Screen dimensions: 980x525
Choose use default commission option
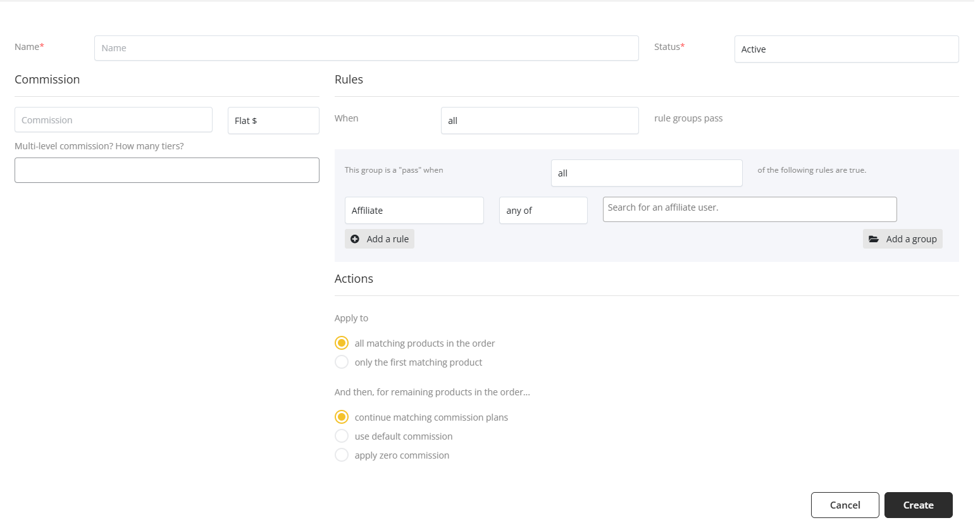point(342,436)
